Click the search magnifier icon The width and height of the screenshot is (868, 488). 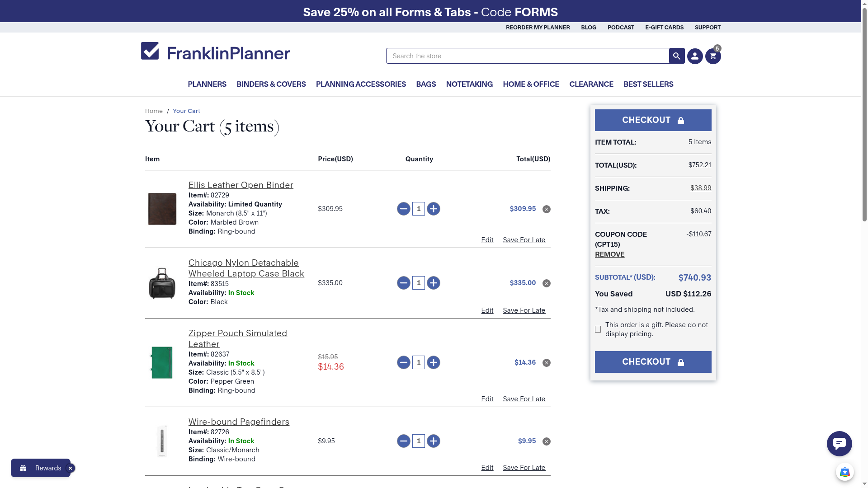676,56
